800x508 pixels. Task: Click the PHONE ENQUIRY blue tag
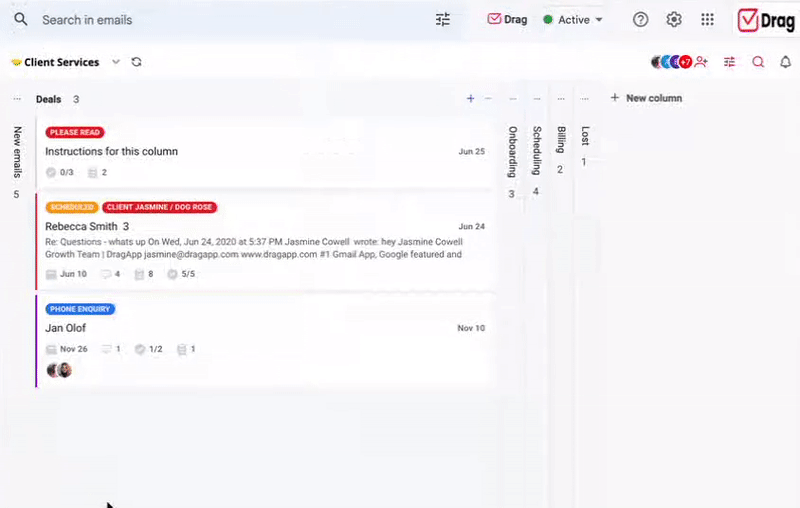click(x=80, y=309)
